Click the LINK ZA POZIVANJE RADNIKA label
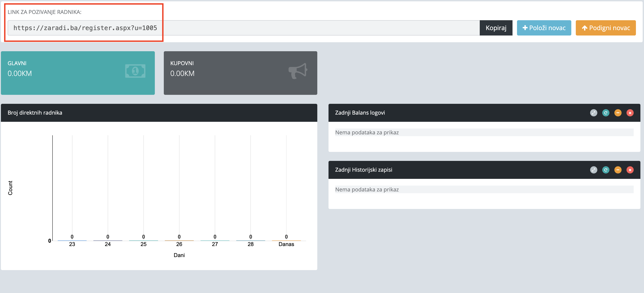Screen dimensions: 644x293 click(44, 12)
